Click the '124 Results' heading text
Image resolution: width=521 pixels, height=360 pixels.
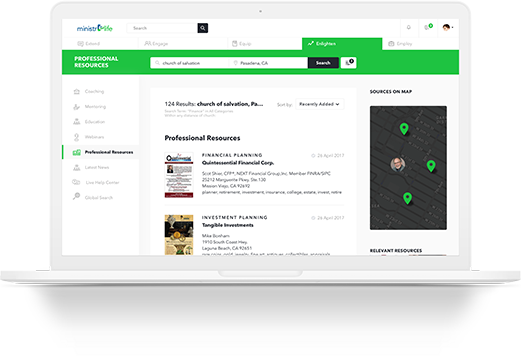[214, 104]
